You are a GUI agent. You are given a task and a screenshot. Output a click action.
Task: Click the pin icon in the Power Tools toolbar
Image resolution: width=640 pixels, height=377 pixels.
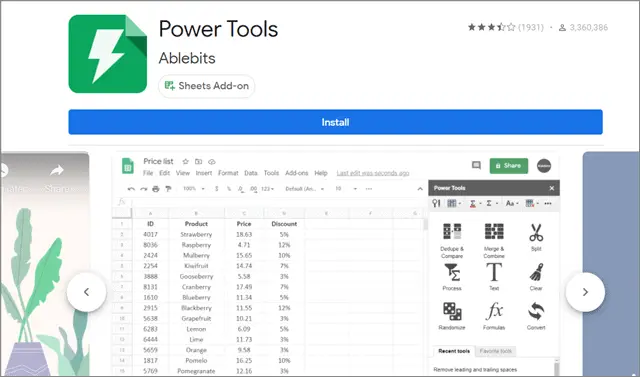point(436,203)
